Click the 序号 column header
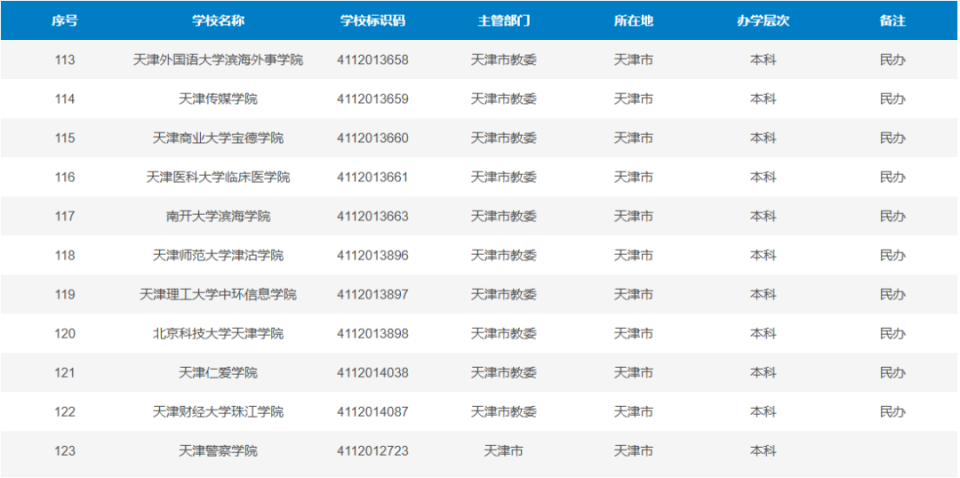Image resolution: width=960 pixels, height=478 pixels. coord(64,21)
